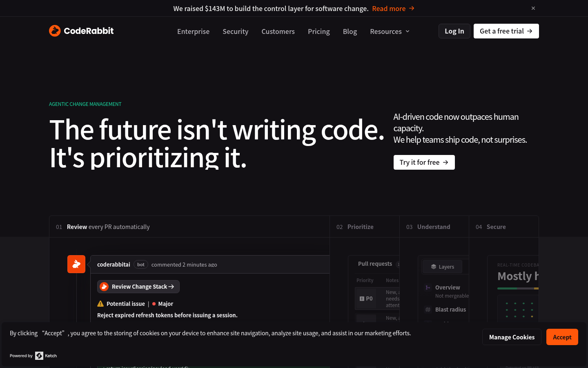The image size is (588, 368).
Task: View the Pricing page
Action: point(318,31)
